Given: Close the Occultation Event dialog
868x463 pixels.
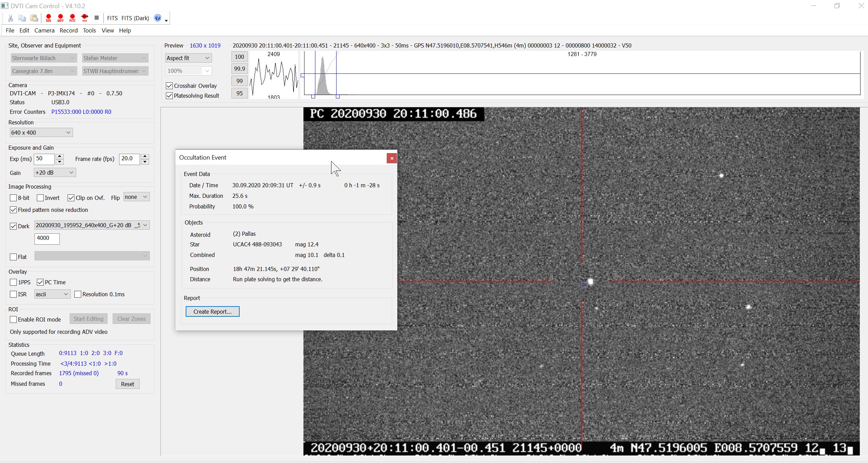Looking at the screenshot, I should pyautogui.click(x=392, y=158).
